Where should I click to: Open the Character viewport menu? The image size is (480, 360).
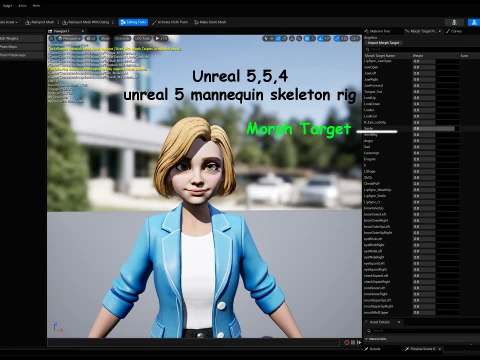[x=122, y=38]
